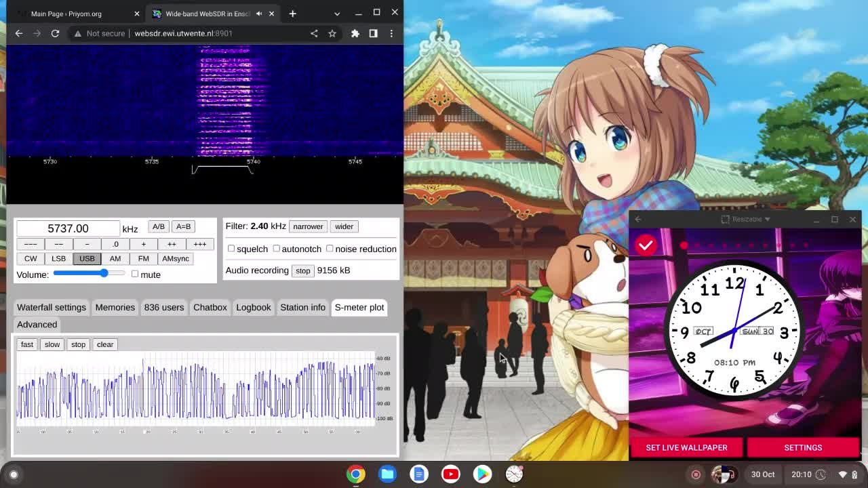Click the red checkmark in the clock app
Screen dimensions: 868x488
click(646, 245)
